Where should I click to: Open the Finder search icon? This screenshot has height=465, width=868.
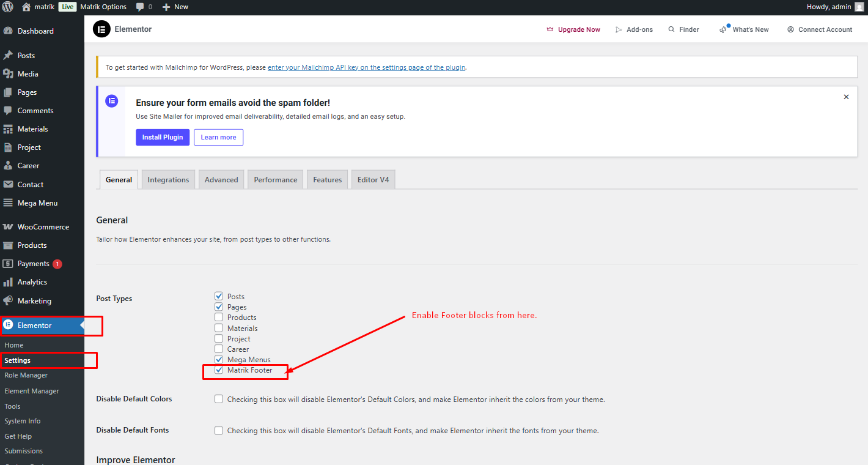coord(672,29)
